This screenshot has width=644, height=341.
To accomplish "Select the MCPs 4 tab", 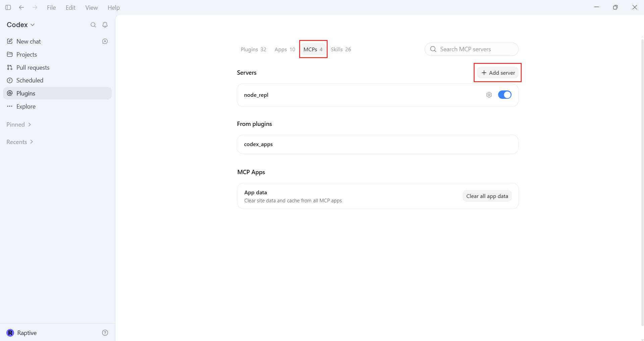I will click(x=313, y=49).
